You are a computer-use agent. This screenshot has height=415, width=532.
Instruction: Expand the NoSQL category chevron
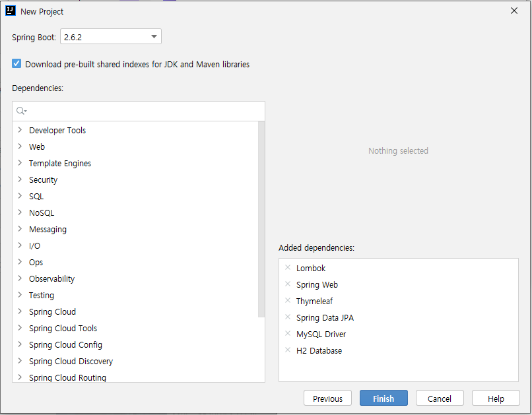(x=20, y=212)
